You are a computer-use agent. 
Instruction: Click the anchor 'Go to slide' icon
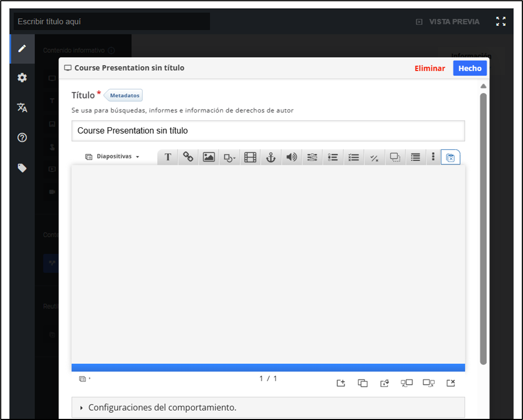click(271, 157)
